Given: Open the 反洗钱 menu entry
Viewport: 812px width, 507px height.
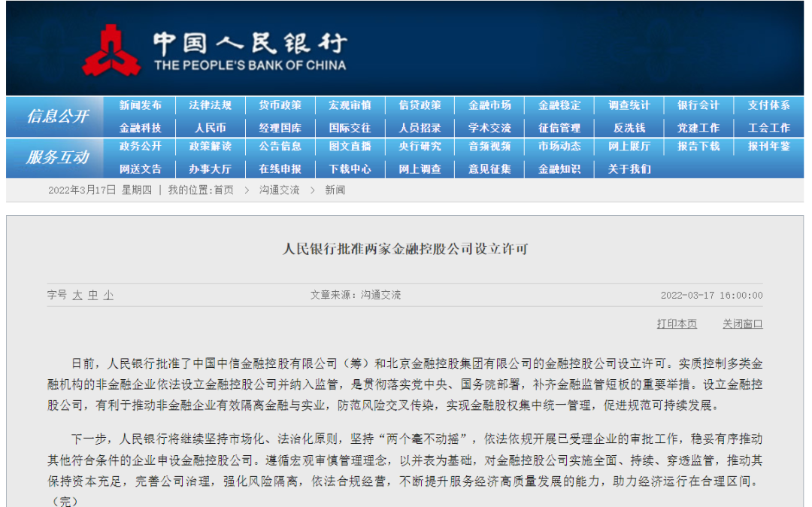Looking at the screenshot, I should tap(629, 128).
